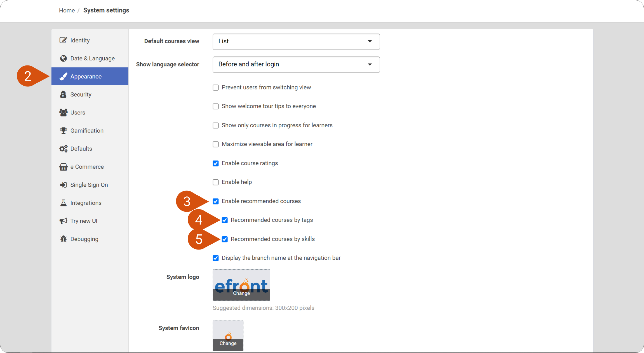The height and width of the screenshot is (353, 644).
Task: Click the Integrations flask icon
Action: pos(63,203)
